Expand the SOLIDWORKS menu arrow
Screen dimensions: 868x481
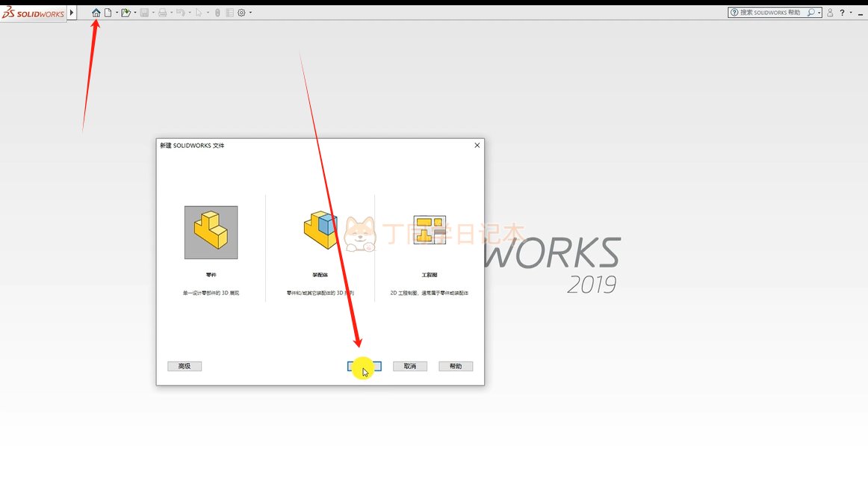click(x=72, y=12)
